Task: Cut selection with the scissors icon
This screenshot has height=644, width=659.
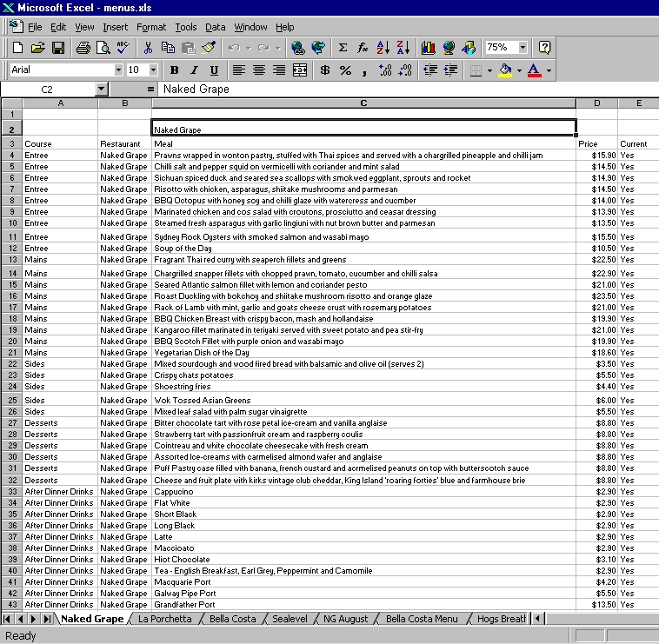Action: tap(148, 48)
